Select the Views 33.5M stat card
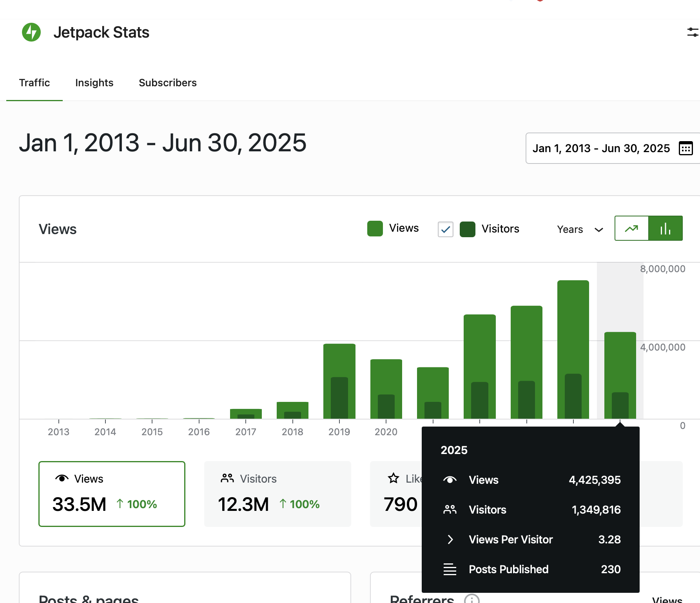This screenshot has height=603, width=700. pyautogui.click(x=112, y=494)
